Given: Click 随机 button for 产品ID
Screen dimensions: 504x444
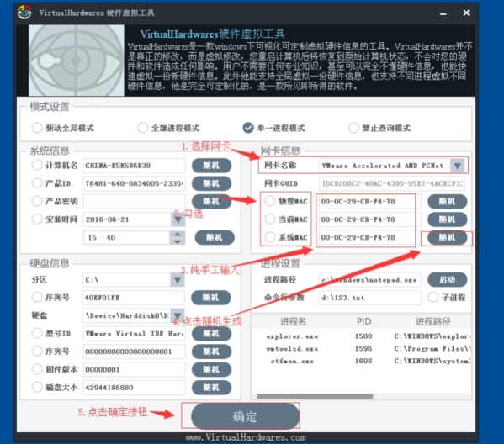Looking at the screenshot, I should [211, 183].
